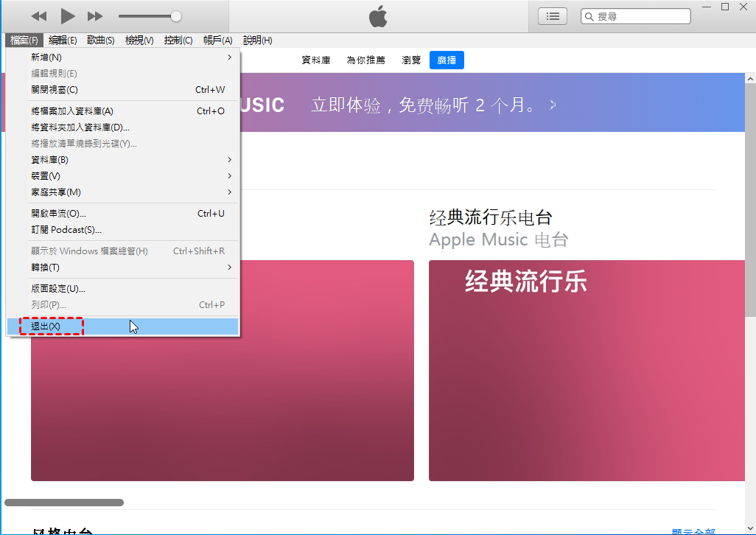The image size is (756, 535).
Task: Click the volume slider knob
Action: pyautogui.click(x=176, y=16)
